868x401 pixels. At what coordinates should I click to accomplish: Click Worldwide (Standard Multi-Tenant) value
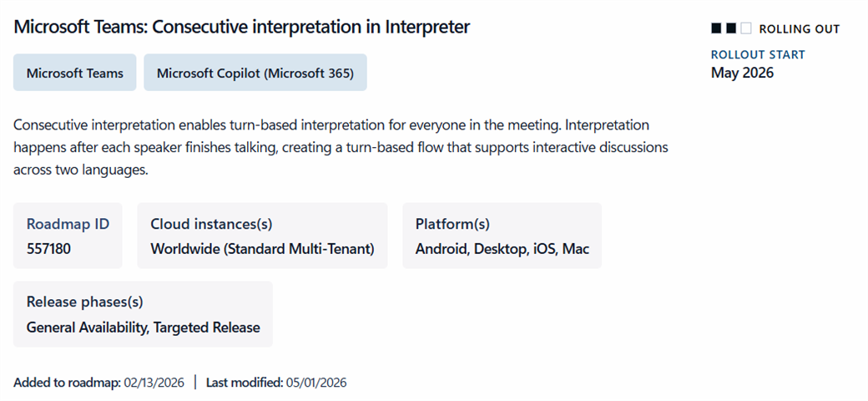coord(262,249)
